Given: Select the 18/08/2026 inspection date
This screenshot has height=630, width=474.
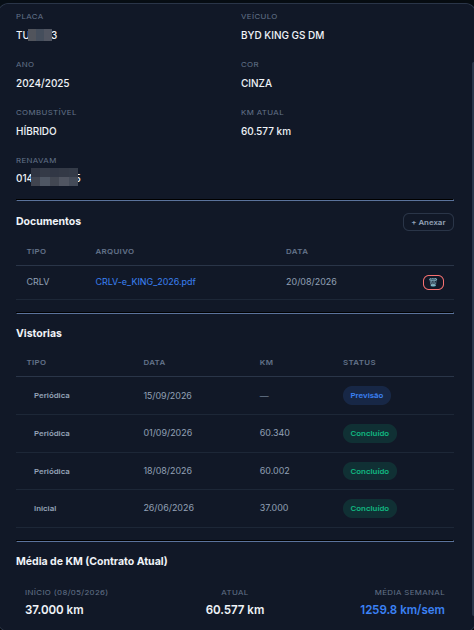Looking at the screenshot, I should (168, 470).
